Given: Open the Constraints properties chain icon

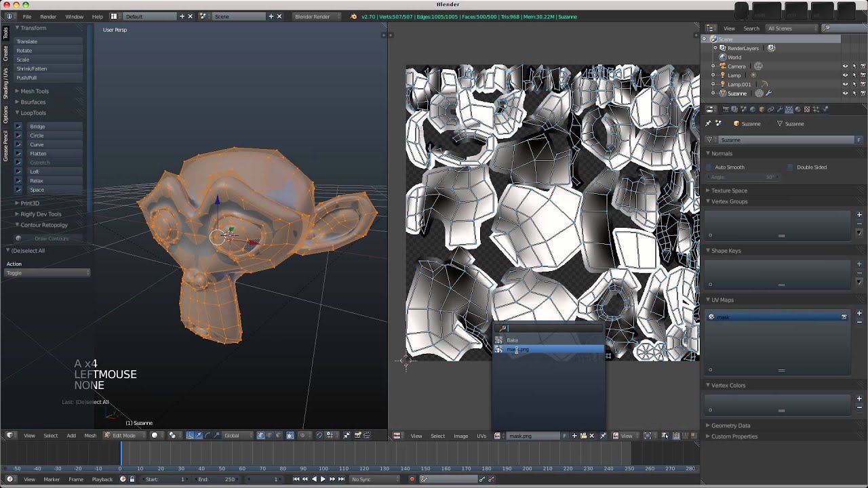Looking at the screenshot, I should point(771,109).
